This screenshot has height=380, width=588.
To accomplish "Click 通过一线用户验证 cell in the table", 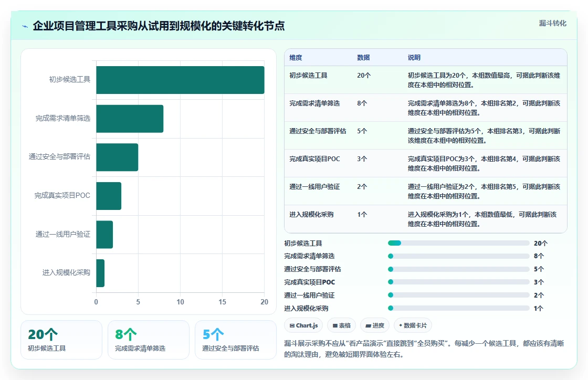I will coord(314,187).
